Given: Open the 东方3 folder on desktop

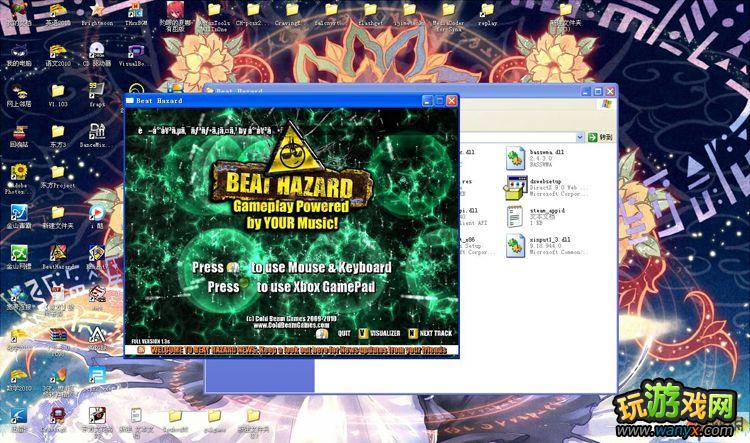Looking at the screenshot, I should [x=58, y=136].
